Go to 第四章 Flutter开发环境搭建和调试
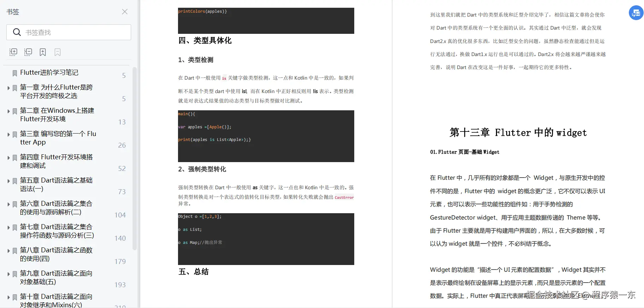 click(56, 161)
